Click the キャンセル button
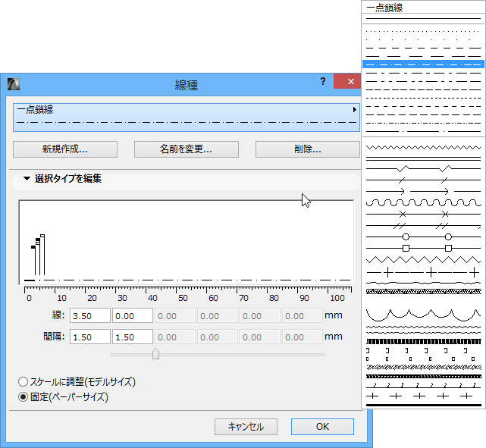The height and width of the screenshot is (448, 486). click(246, 427)
